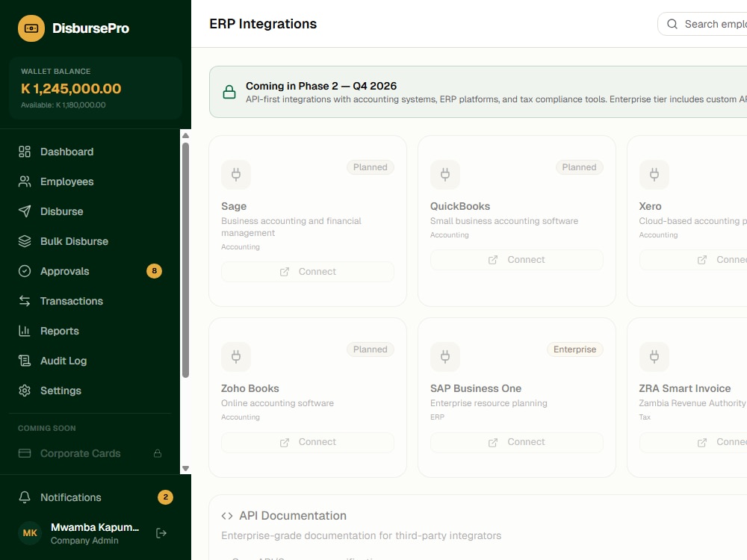Screen dimensions: 747x560
Task: Click the Disburse paper plane icon
Action: pyautogui.click(x=25, y=211)
